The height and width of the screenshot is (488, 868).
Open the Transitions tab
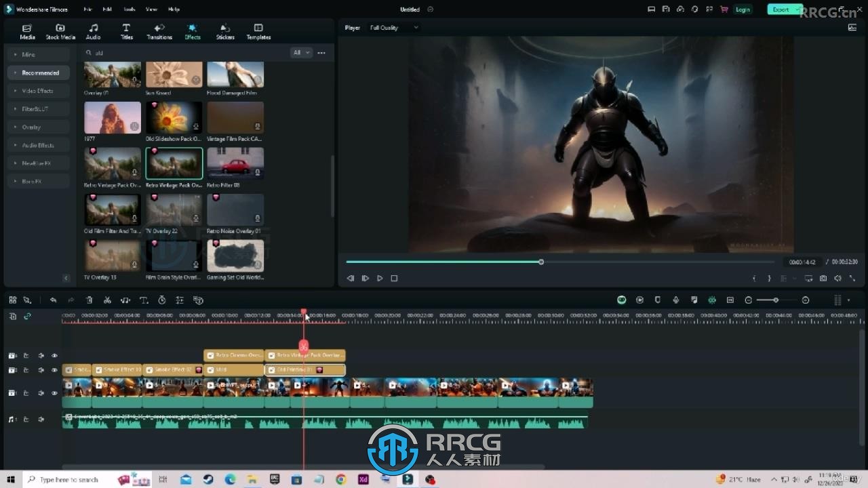coord(159,32)
